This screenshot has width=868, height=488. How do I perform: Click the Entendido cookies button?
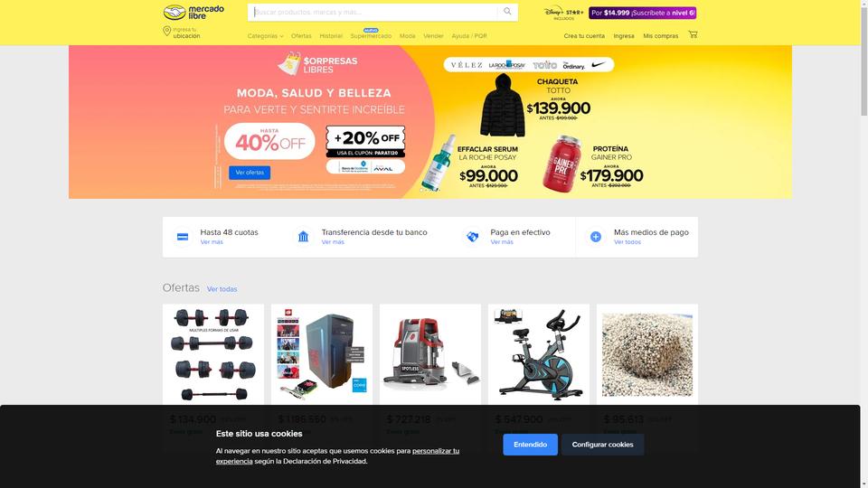tap(531, 445)
